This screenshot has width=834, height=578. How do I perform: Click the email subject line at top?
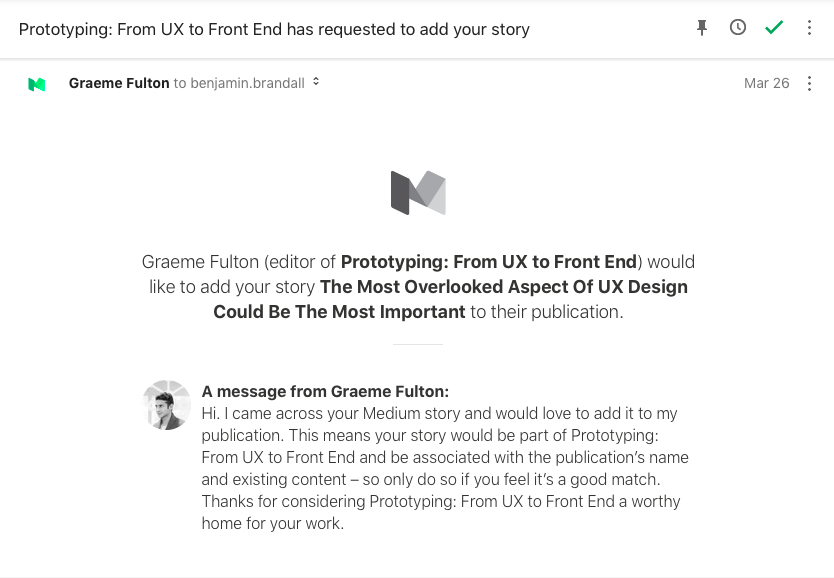274,29
